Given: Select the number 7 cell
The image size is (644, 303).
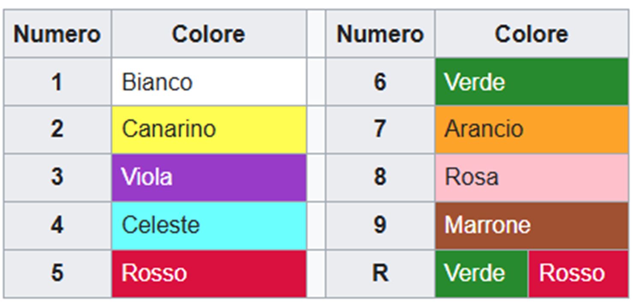Looking at the screenshot, I should click(x=380, y=129).
